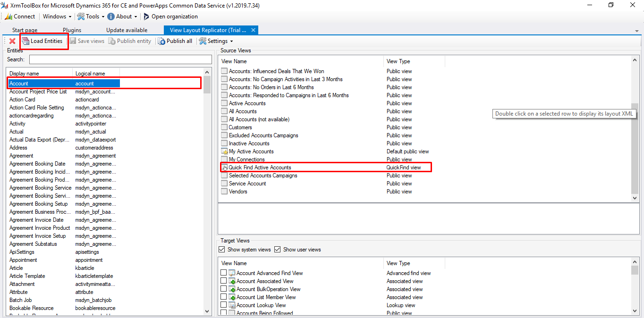Select Excluded Accounts Campaigns source view
This screenshot has height=318, width=644.
pos(263,135)
